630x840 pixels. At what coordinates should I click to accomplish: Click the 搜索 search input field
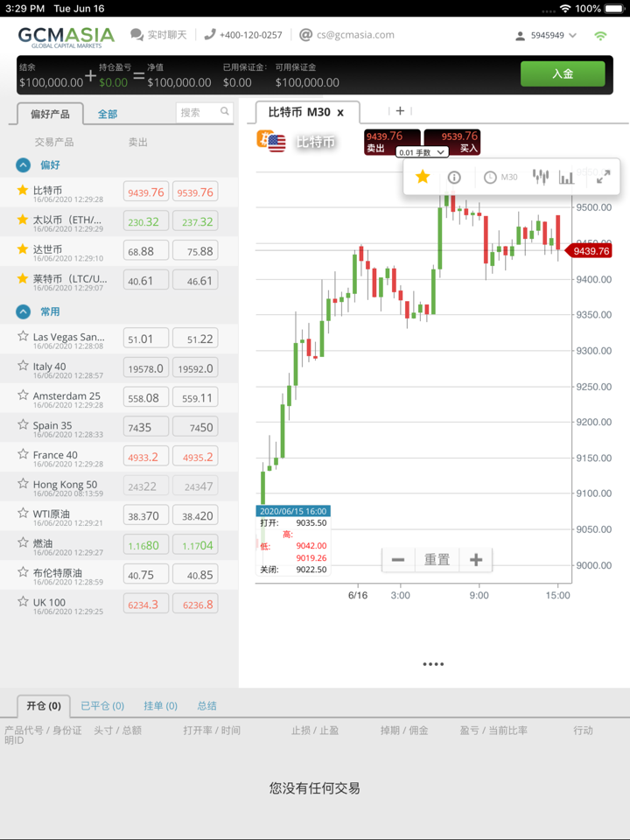tap(197, 112)
